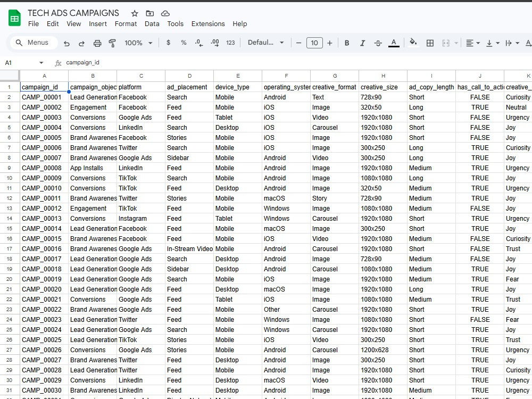Open the Help menu
The height and width of the screenshot is (399, 532).
click(239, 24)
